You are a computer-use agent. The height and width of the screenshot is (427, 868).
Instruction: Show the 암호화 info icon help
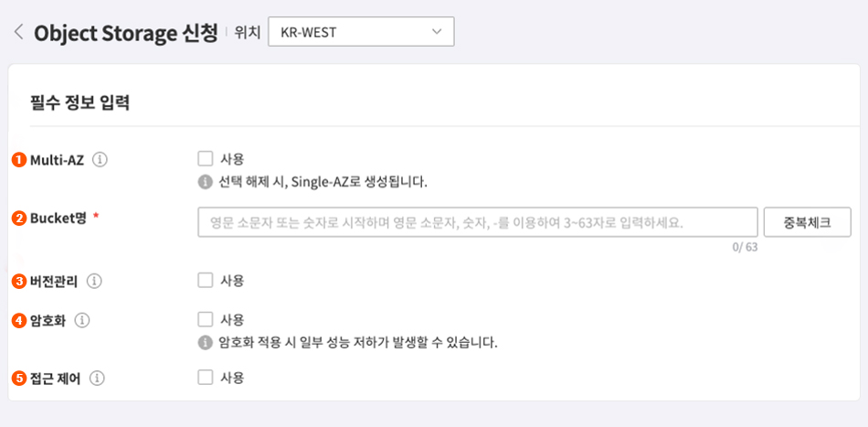coord(81,320)
